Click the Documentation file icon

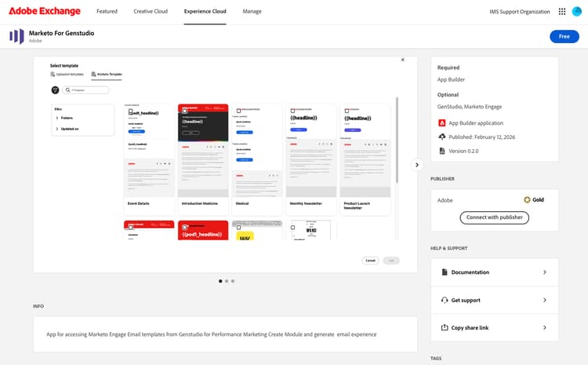click(445, 272)
